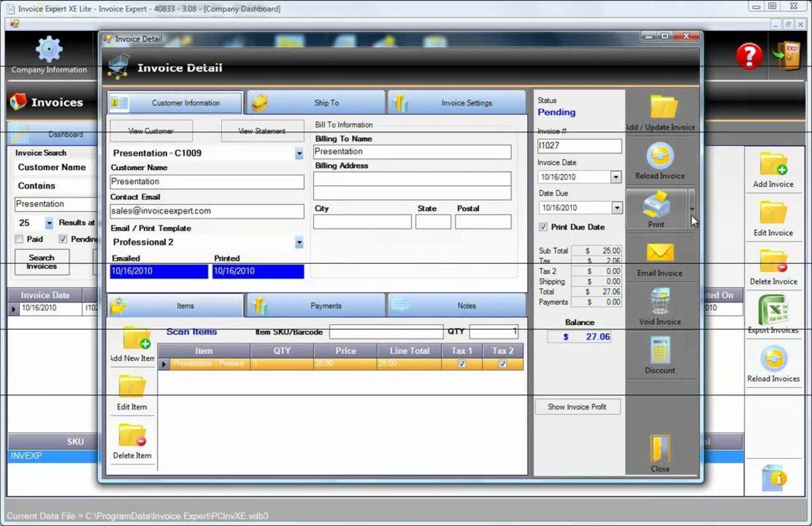
Task: Click the Reload Invoice icon in dialog
Action: (660, 156)
